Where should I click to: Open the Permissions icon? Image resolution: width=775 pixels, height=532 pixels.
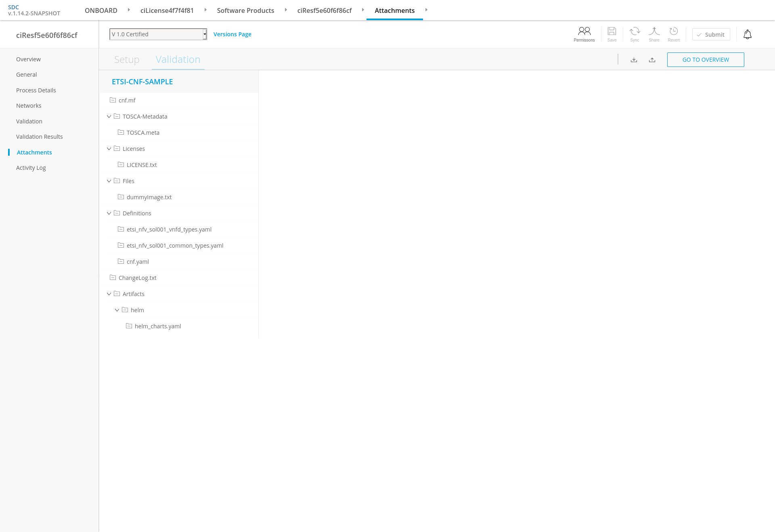coord(584,31)
